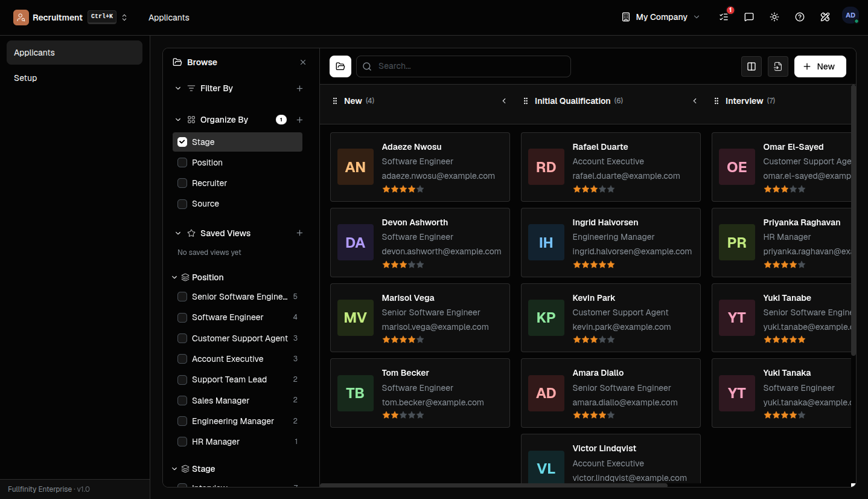Open the Applicants sidebar menu item
Viewport: 868px width, 499px height.
coord(74,53)
